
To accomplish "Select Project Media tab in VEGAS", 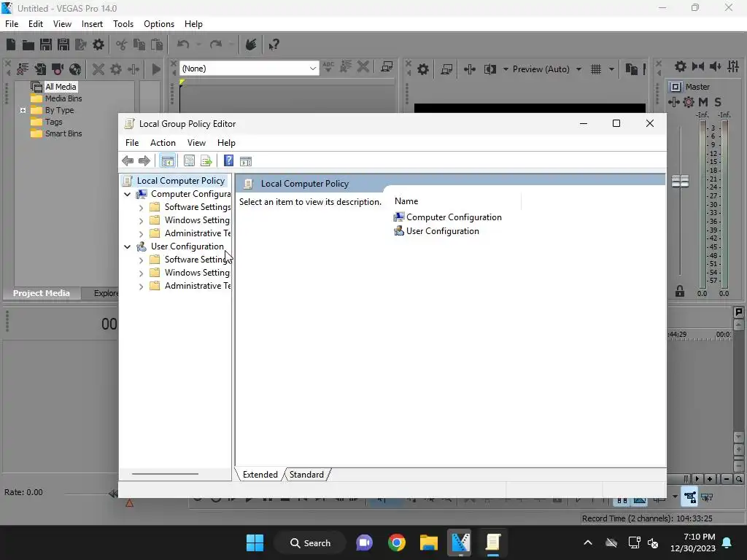I will pyautogui.click(x=42, y=293).
